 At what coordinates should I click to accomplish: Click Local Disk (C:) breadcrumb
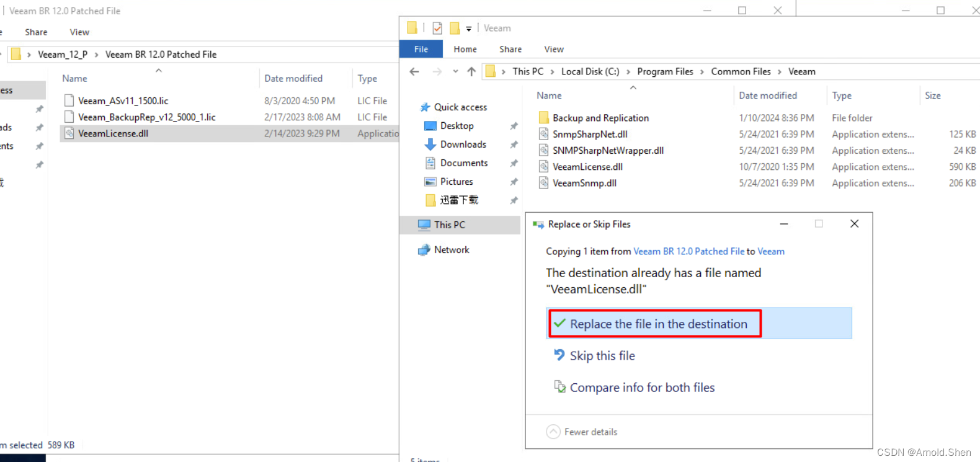[x=590, y=71]
